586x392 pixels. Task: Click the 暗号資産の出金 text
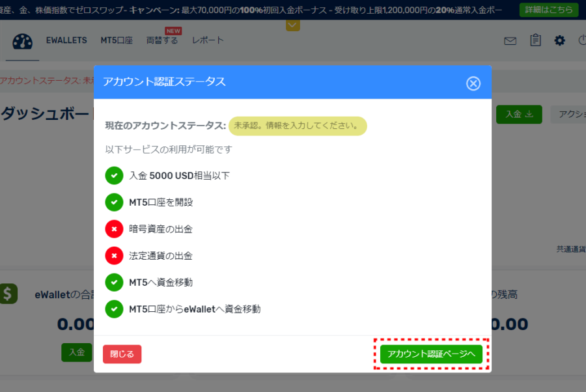[x=161, y=229]
